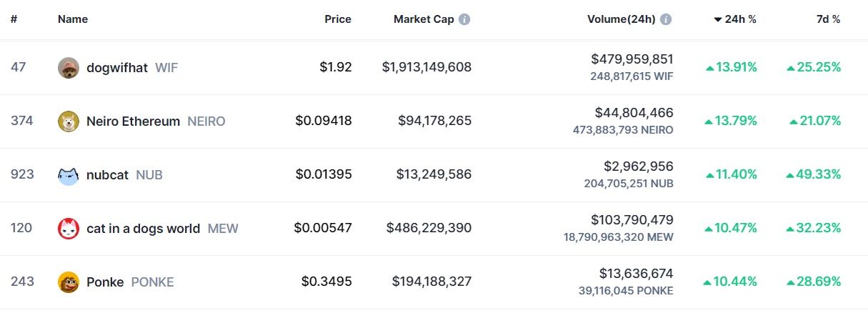
Task: Click Ponke's $13,636,674 volume value
Action: (x=636, y=274)
